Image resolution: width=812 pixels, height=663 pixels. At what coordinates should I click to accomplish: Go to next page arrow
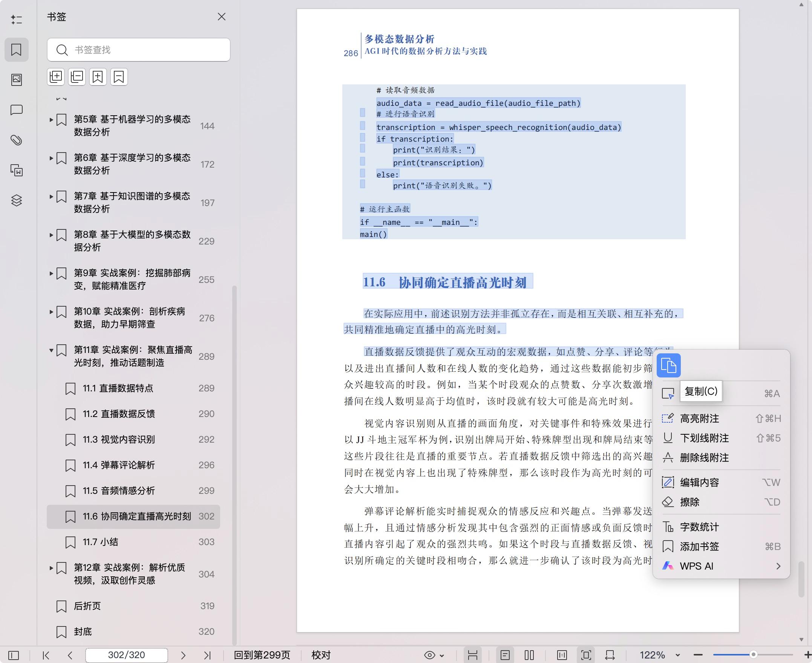[x=183, y=655]
